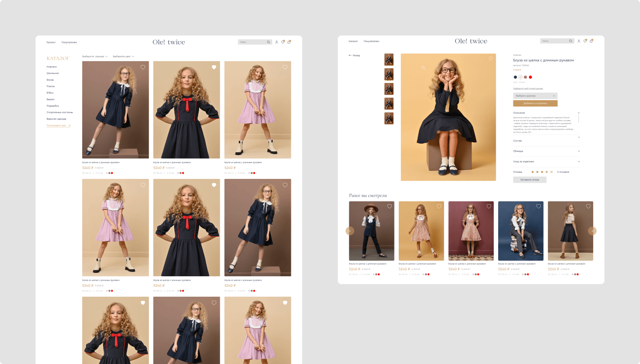The height and width of the screenshot is (364, 640).
Task: Click the next arrow of the Ранее вы смотрели carousel
Action: tap(592, 231)
